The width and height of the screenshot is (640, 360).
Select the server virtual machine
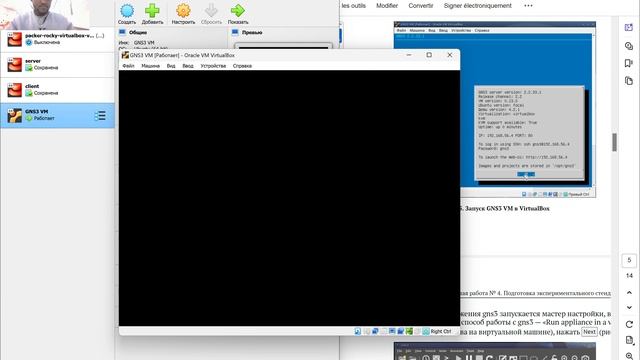pos(57,64)
